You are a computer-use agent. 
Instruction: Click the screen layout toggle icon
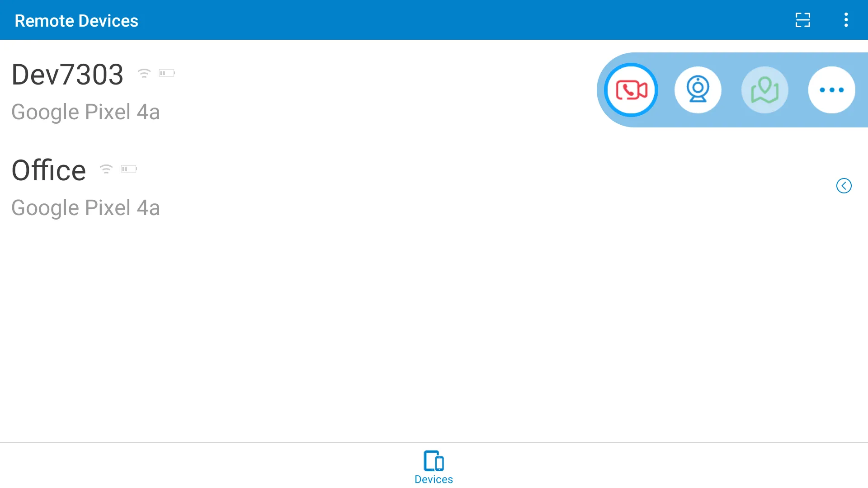802,20
